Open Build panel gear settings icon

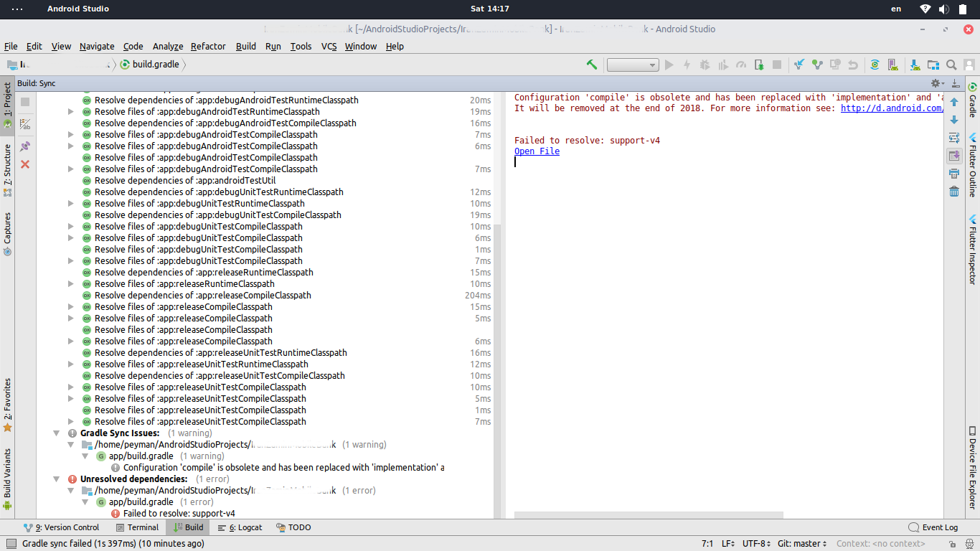pos(936,83)
